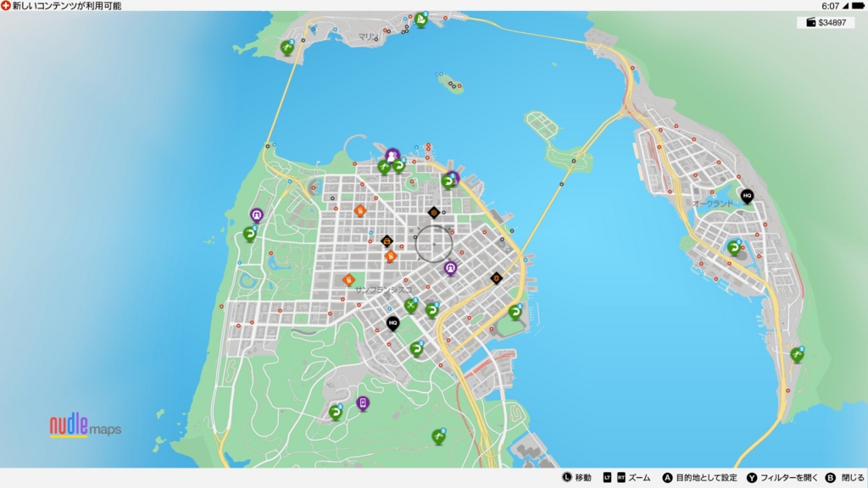The height and width of the screenshot is (488, 868).
Task: Click the 6:07 clock
Action: pos(831,6)
